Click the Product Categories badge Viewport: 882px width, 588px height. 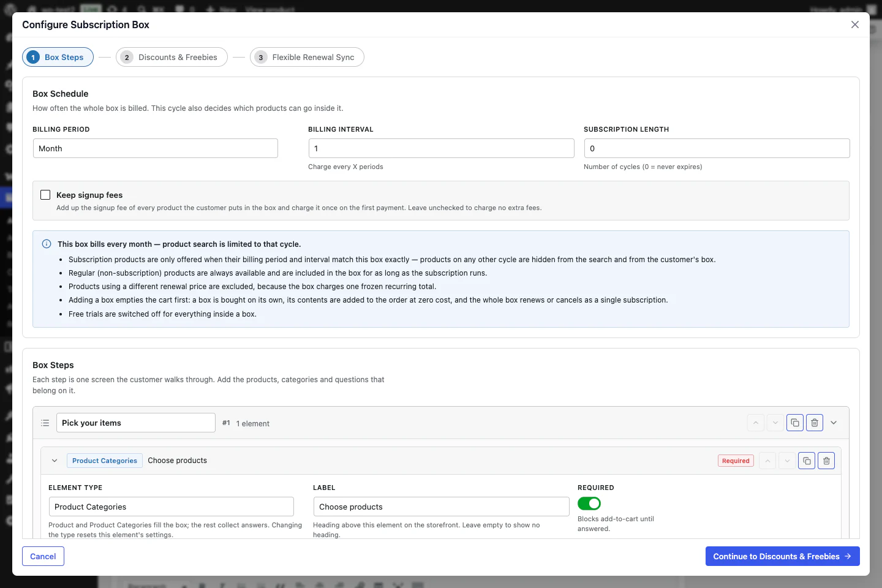pyautogui.click(x=105, y=461)
